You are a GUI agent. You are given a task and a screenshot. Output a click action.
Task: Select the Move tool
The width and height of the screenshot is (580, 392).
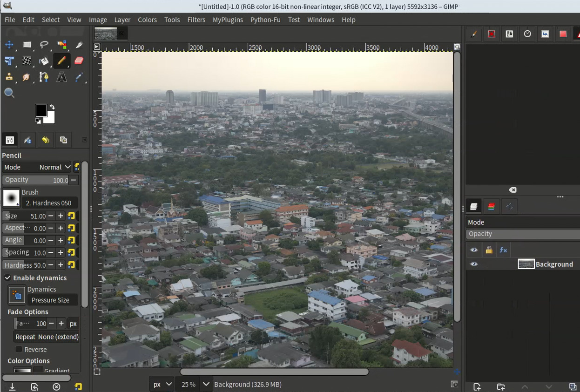(9, 45)
